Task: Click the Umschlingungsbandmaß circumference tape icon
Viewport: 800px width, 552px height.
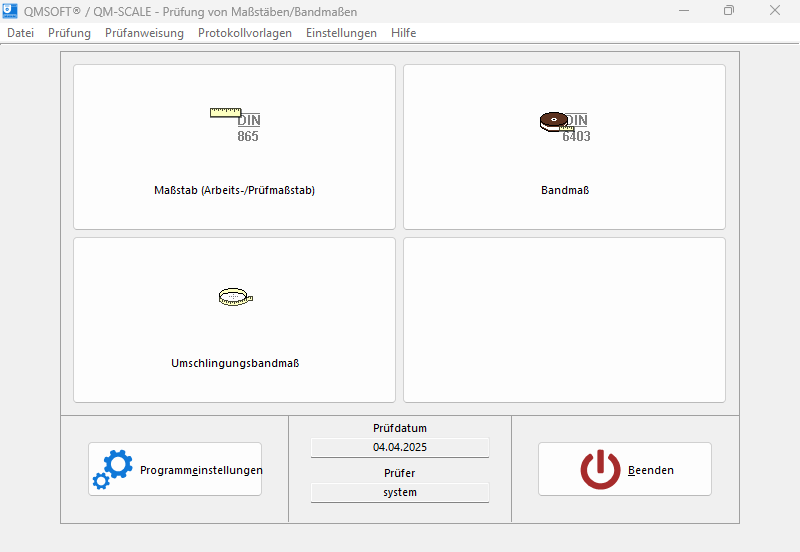Action: 236,296
